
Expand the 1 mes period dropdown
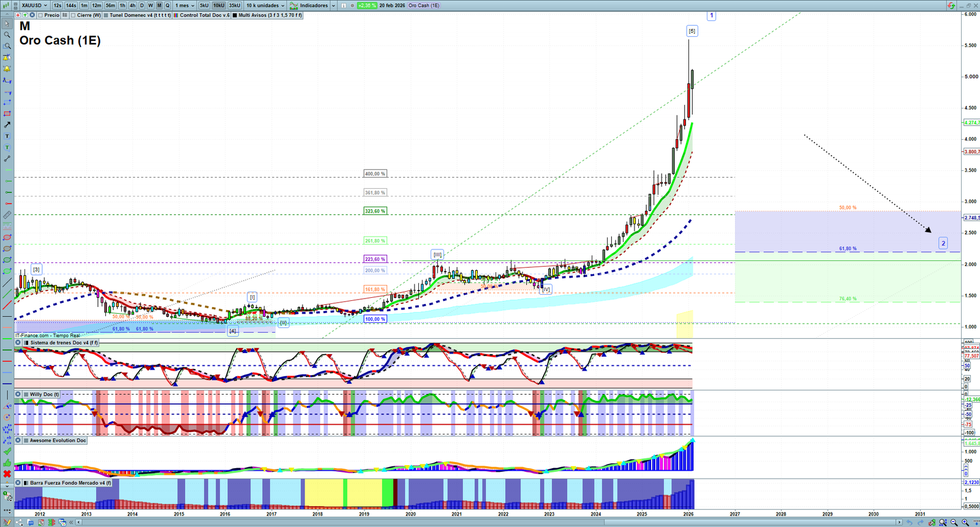(x=185, y=6)
